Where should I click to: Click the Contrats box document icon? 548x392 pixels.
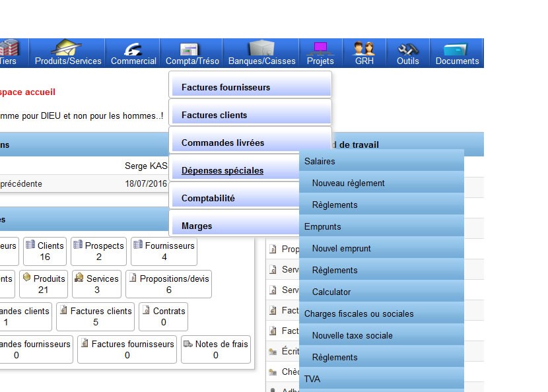[x=146, y=310]
